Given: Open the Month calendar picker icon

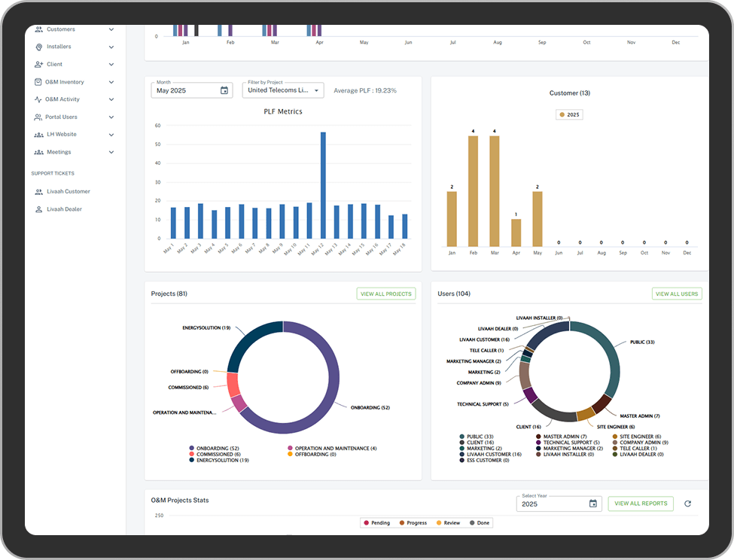Looking at the screenshot, I should click(x=224, y=90).
